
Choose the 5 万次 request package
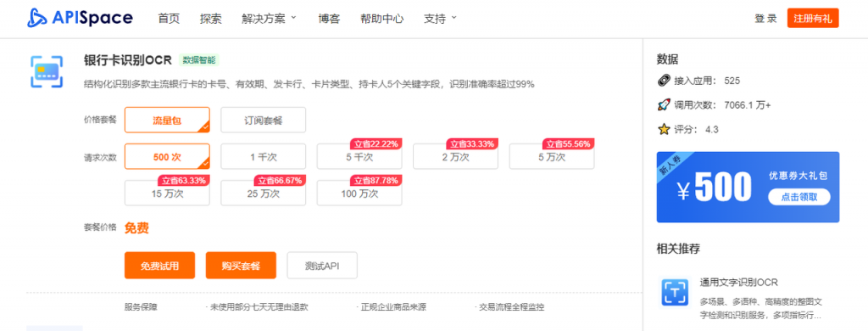point(551,157)
